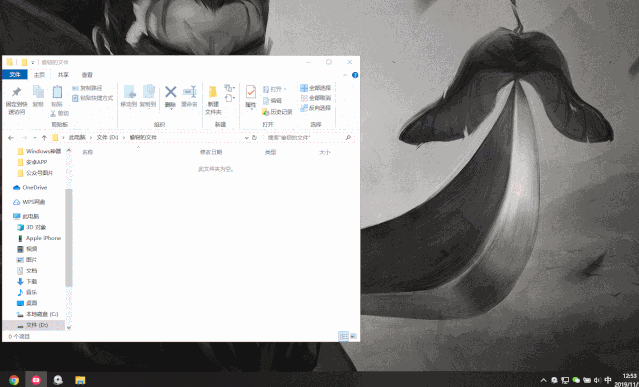Click the Move to icon
Screen dimensions: 639x387
[x=130, y=92]
